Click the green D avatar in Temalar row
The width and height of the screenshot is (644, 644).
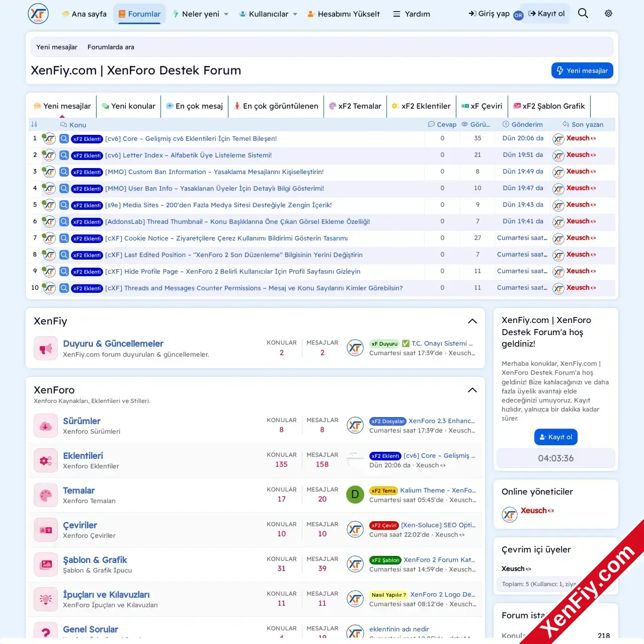355,495
